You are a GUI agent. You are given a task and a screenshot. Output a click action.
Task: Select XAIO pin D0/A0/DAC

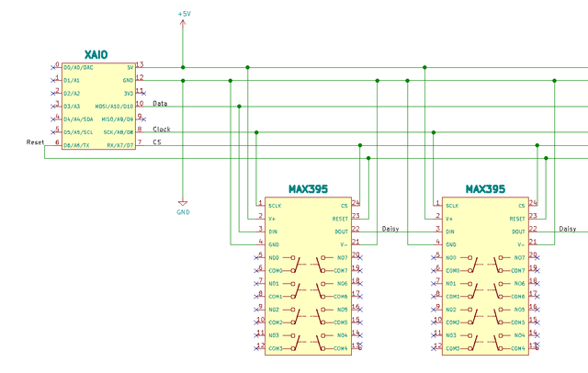(78, 68)
